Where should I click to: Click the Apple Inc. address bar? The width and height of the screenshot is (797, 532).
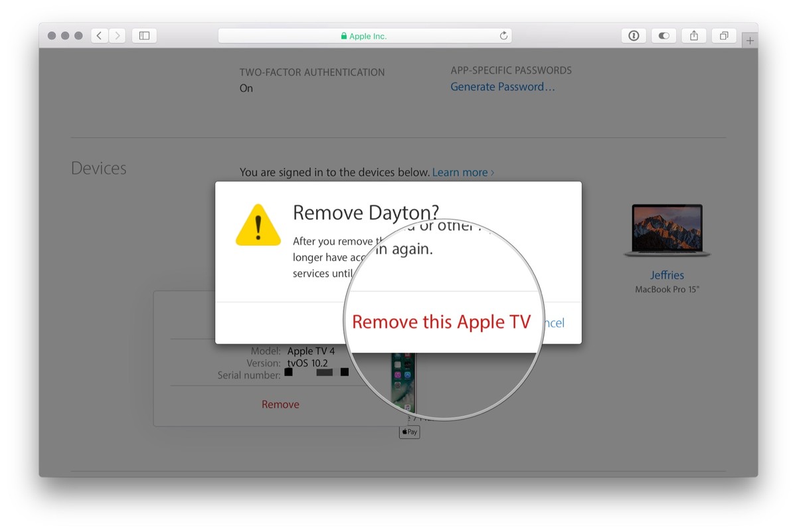tap(365, 36)
